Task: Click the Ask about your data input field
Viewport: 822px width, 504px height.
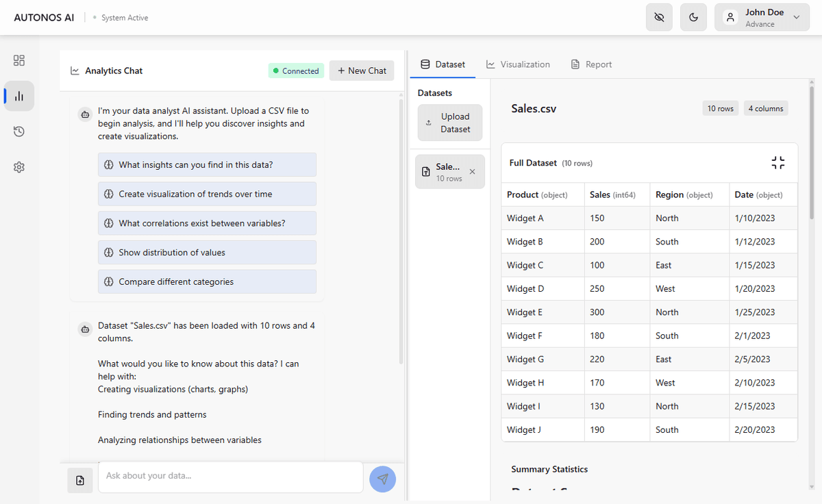Action: pyautogui.click(x=230, y=477)
